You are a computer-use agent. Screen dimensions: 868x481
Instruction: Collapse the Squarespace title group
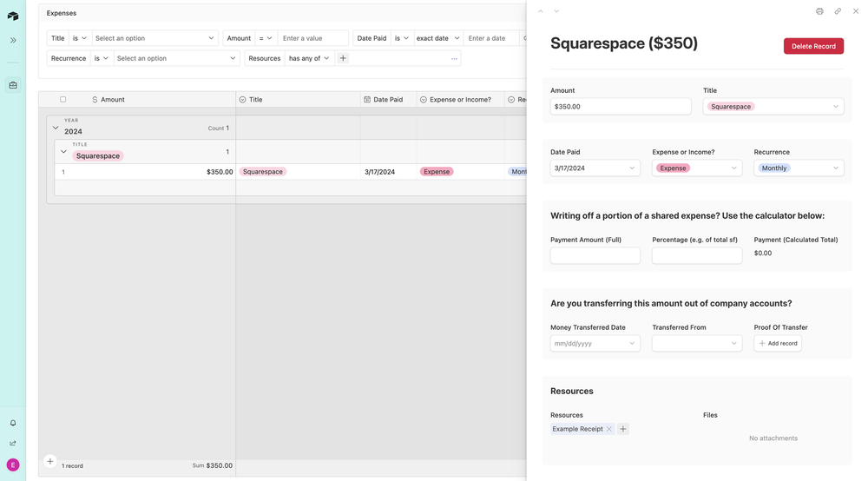[63, 152]
